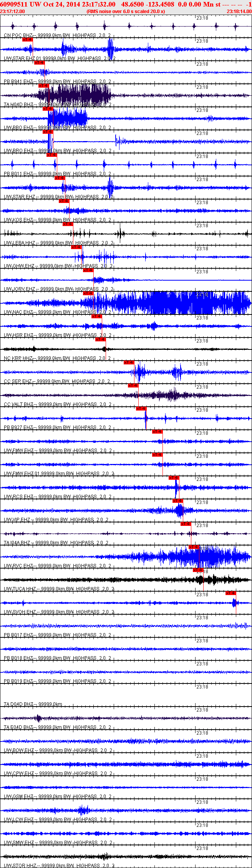Click the end time 23:18:14.00 label
252x868 pixels.
coord(239,12)
